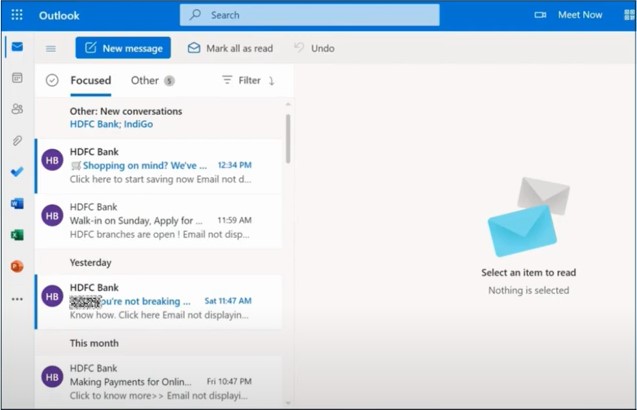Open the People contacts icon

pyautogui.click(x=17, y=108)
